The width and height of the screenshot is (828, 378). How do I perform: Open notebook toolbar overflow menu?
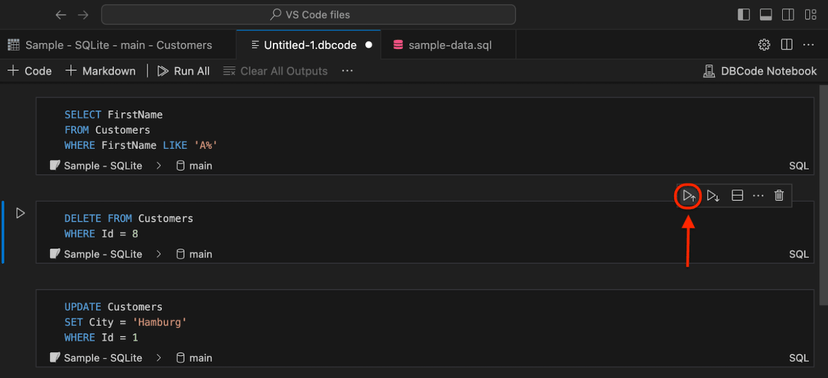click(347, 71)
